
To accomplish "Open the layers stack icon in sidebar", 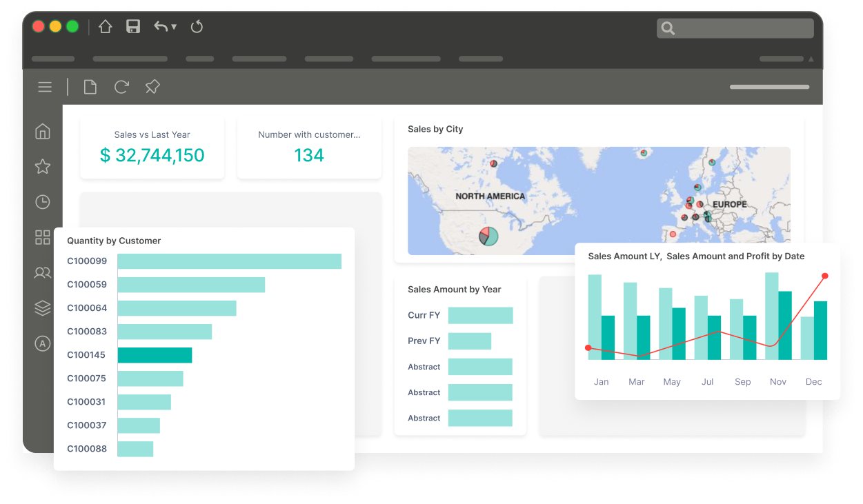I will (43, 308).
